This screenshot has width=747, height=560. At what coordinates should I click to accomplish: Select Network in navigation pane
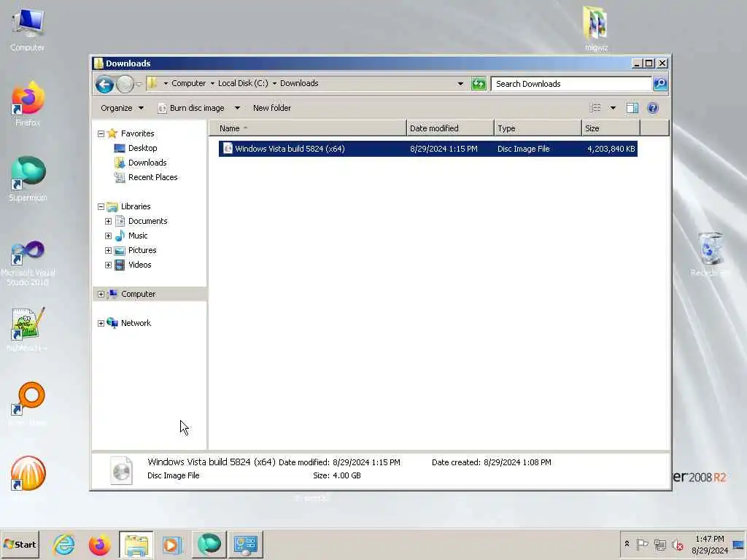point(136,323)
